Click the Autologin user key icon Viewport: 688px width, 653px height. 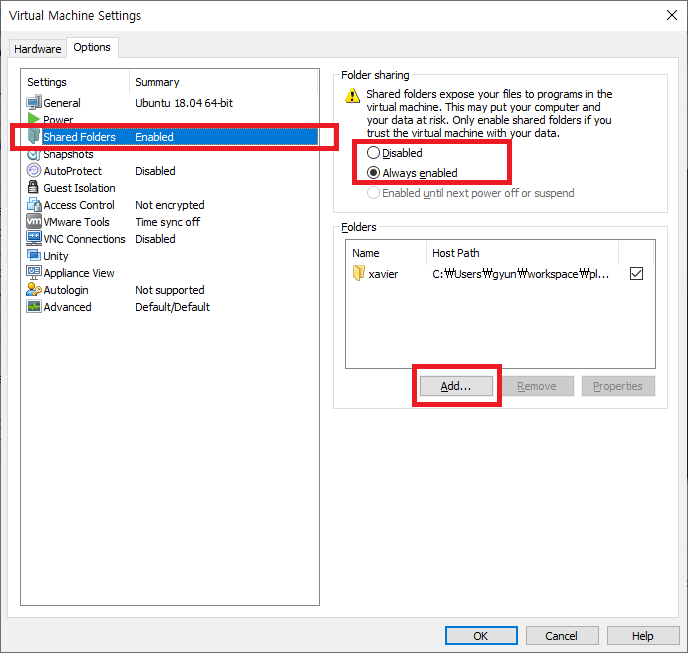pos(34,290)
